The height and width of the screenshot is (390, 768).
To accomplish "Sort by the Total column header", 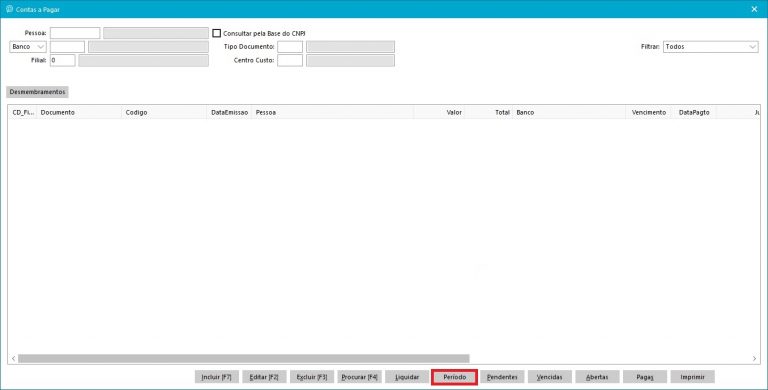I will 489,112.
